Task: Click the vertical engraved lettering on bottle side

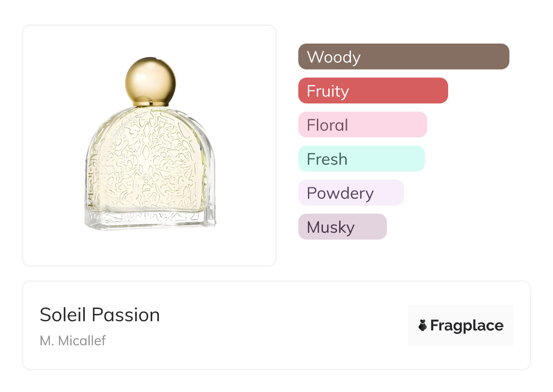Action: click(x=91, y=181)
